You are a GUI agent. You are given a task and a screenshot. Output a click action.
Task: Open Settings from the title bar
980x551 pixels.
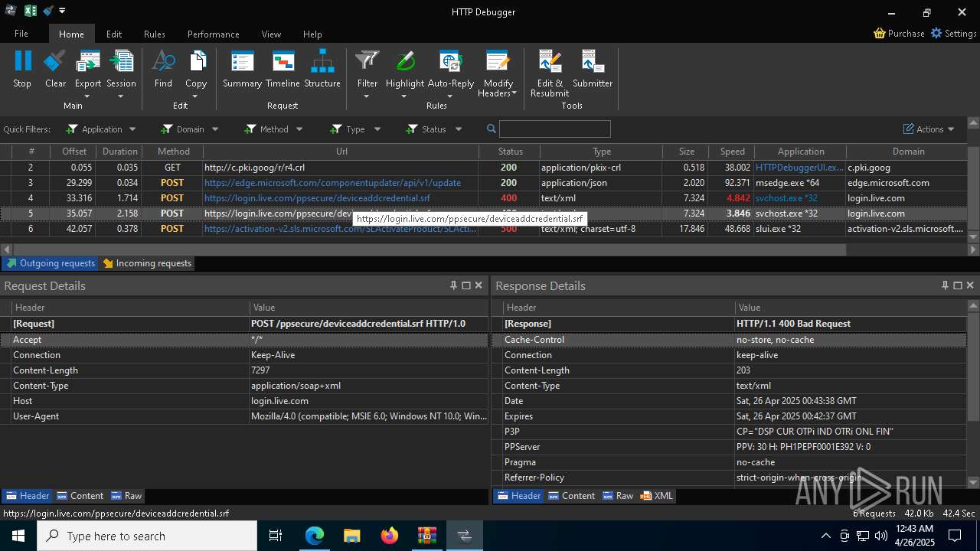coord(953,34)
